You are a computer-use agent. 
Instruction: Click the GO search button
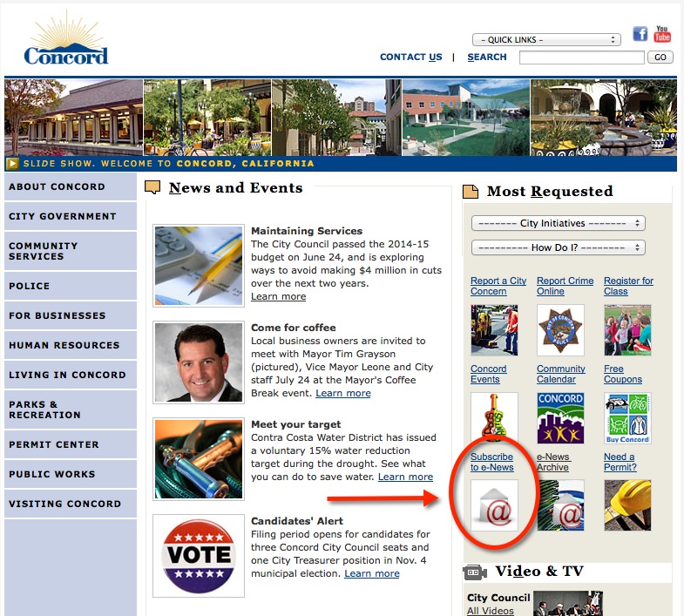660,58
